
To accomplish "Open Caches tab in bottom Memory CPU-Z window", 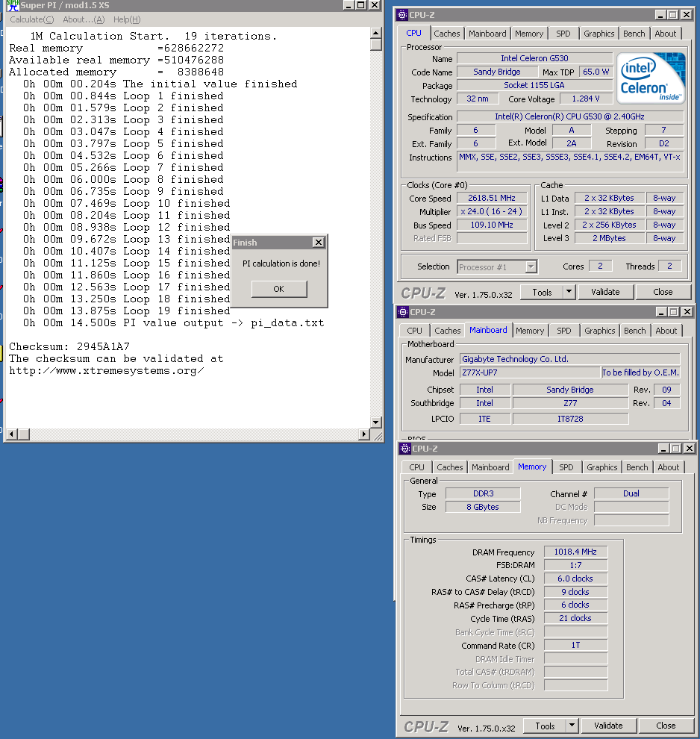I will (450, 467).
